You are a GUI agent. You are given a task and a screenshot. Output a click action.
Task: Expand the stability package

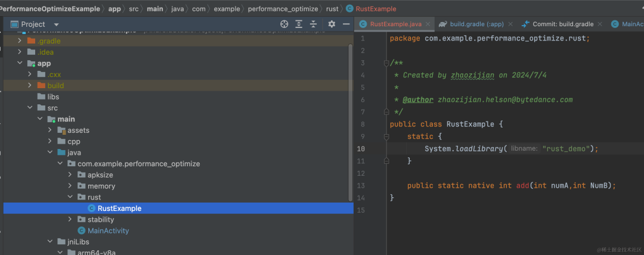click(70, 220)
